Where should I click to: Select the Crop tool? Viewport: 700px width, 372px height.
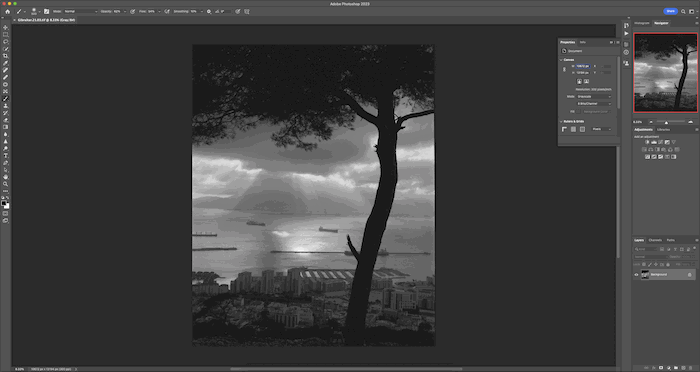tap(5, 56)
